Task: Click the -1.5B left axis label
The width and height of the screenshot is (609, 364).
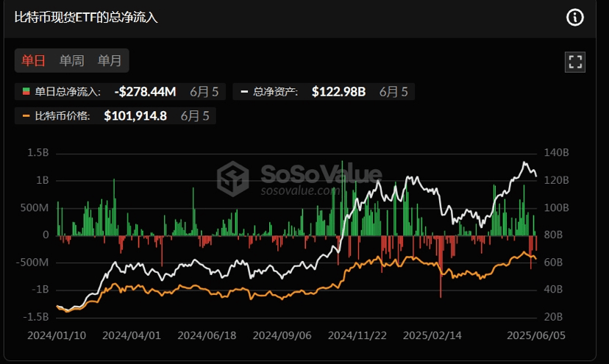Action: click(36, 317)
